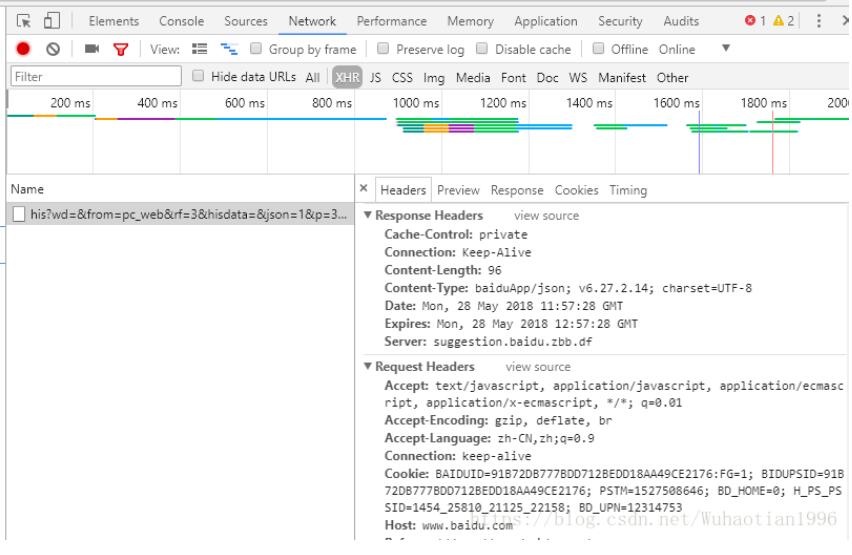Open the Memory tab

pyautogui.click(x=470, y=21)
